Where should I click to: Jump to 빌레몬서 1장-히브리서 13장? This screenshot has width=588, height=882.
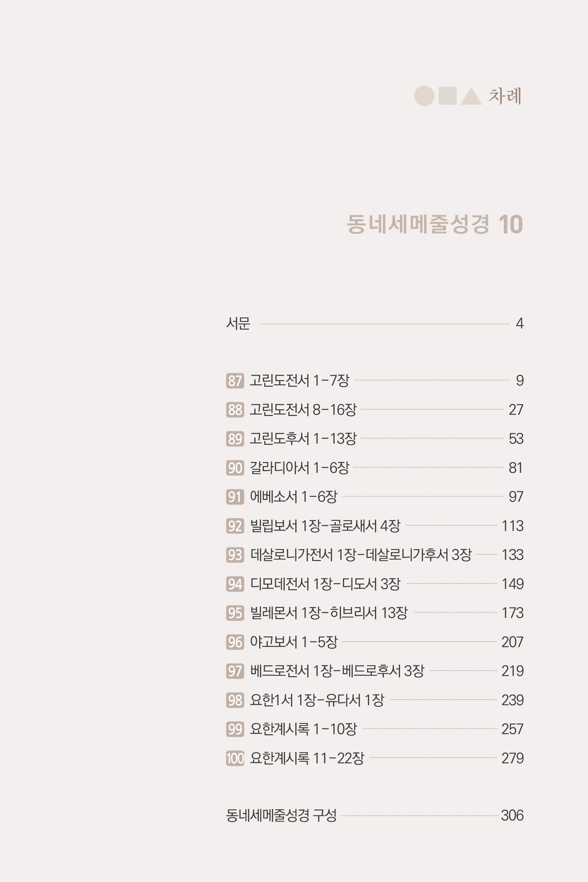(329, 613)
